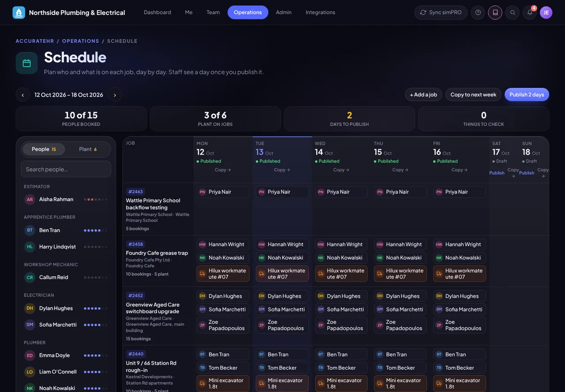The height and width of the screenshot is (392, 565).
Task: Click the AccurateHR breadcrumb link
Action: click(35, 41)
